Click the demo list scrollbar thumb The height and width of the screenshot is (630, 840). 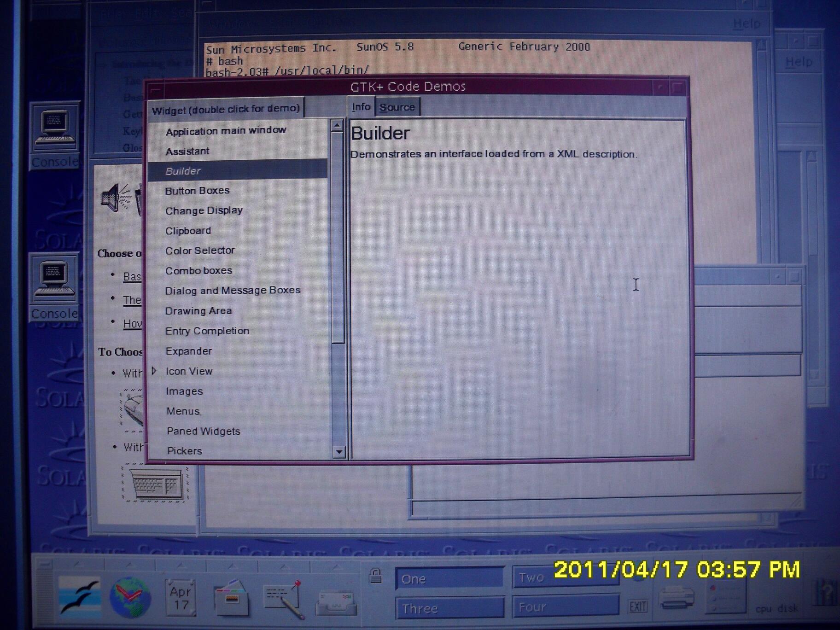(x=338, y=238)
